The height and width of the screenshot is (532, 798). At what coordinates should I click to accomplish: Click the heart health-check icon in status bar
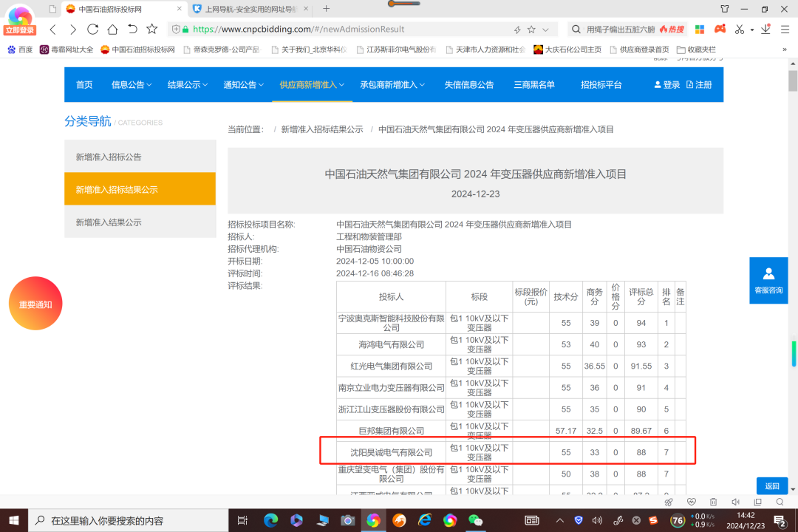[691, 502]
